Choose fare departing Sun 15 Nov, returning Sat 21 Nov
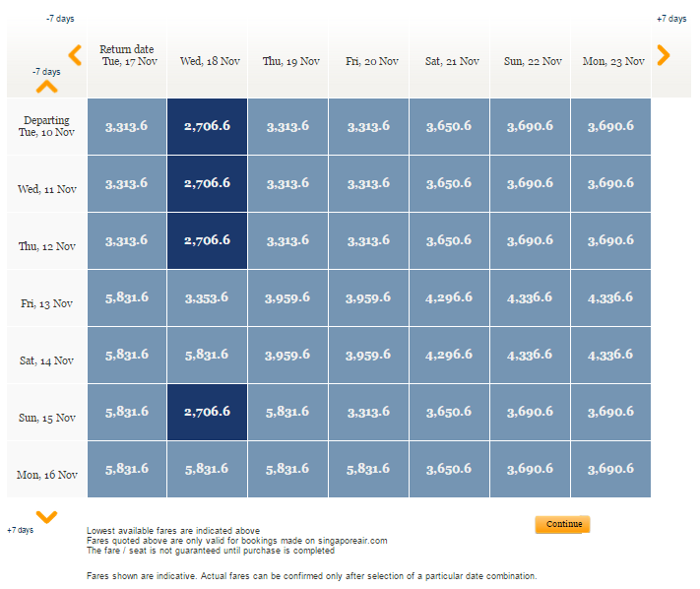The width and height of the screenshot is (700, 589). click(x=449, y=412)
